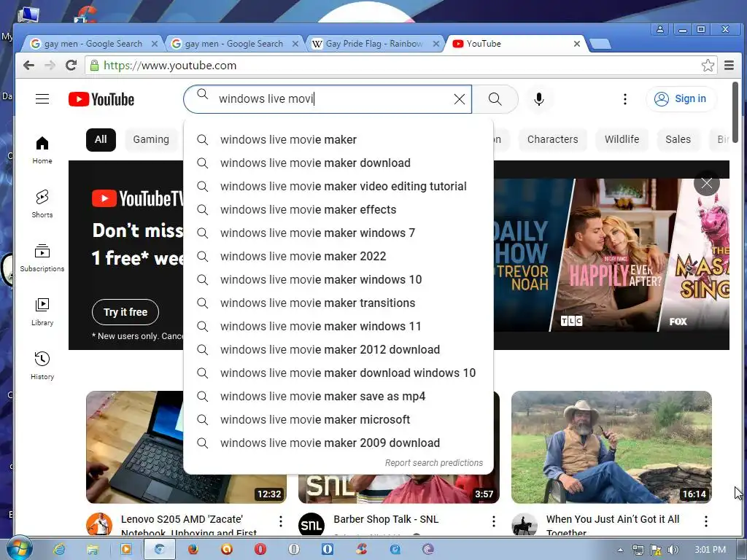Select 'windows live movie maker transitions'

pos(338,303)
